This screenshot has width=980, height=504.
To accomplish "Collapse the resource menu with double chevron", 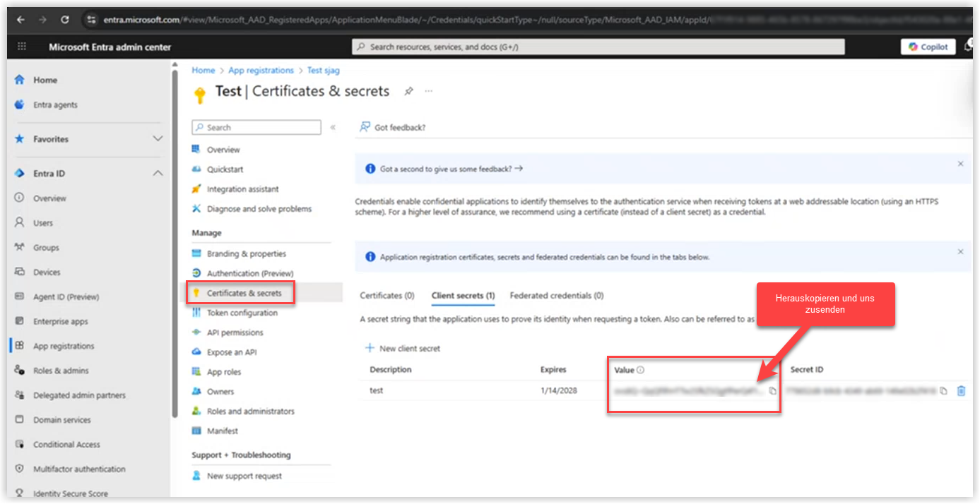I will coord(333,128).
